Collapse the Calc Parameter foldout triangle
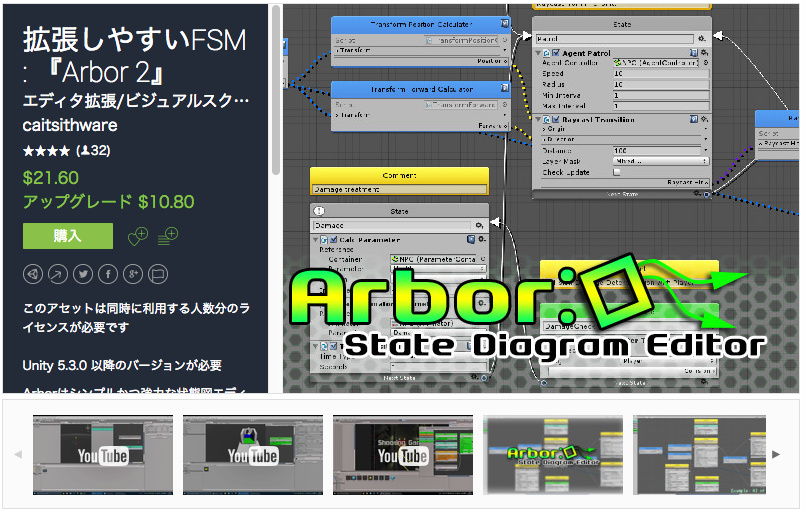Image resolution: width=804 pixels, height=512 pixels. tap(315, 239)
